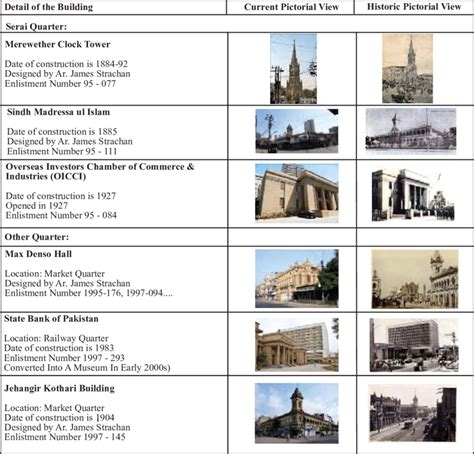Click the 'Detail of the Building' column header

pyautogui.click(x=49, y=7)
